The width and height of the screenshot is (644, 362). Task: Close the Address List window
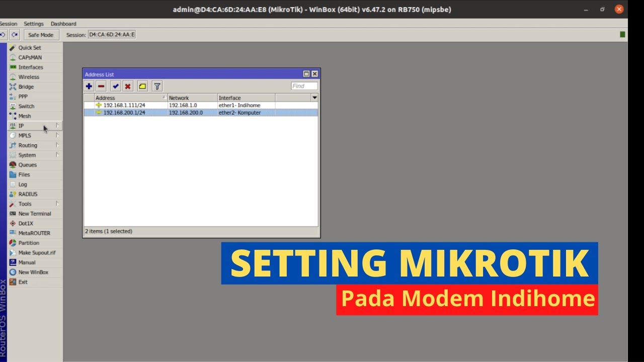pyautogui.click(x=314, y=74)
